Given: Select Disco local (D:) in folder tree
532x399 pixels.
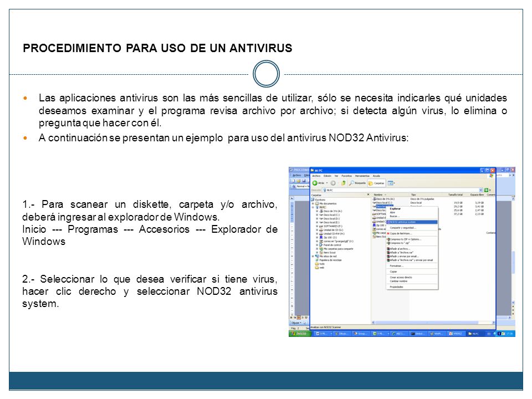Looking at the screenshot, I should coord(329,218).
